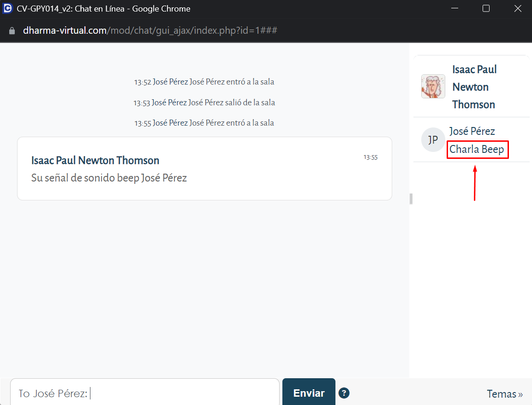Click sender name in the message bubble
This screenshot has height=405, width=532.
[x=95, y=161]
